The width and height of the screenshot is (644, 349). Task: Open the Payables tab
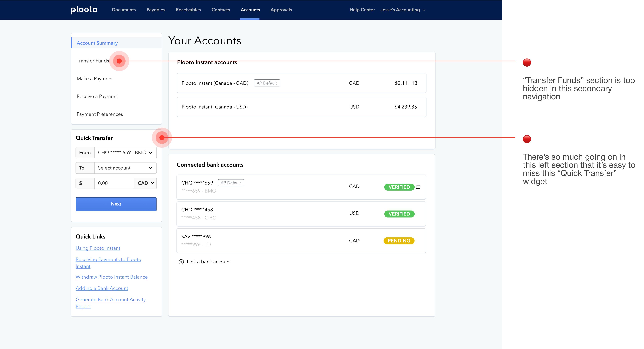pyautogui.click(x=156, y=10)
